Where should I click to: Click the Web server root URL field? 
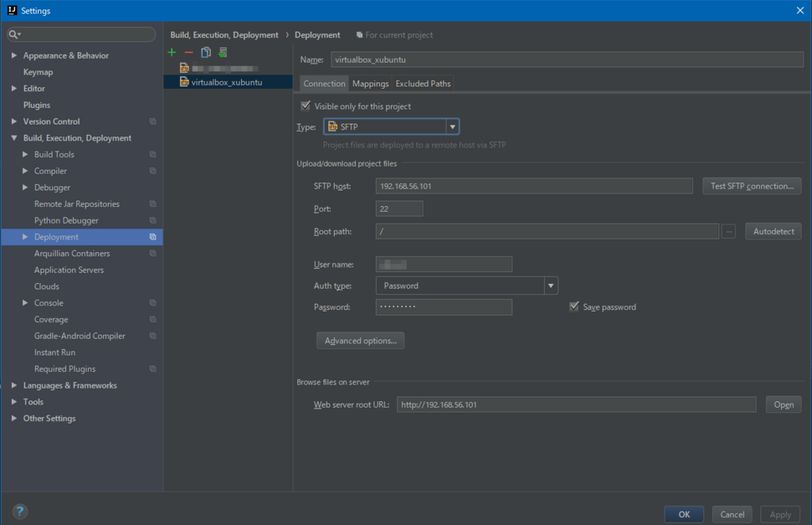(576, 404)
